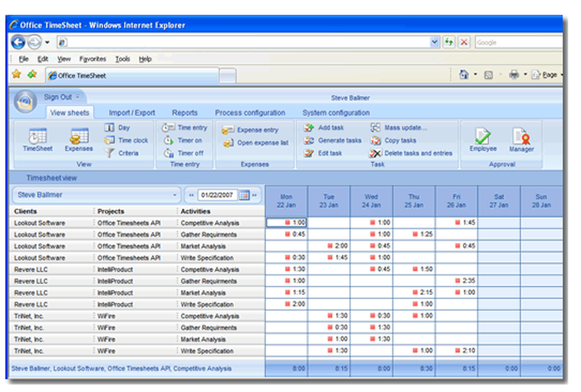The height and width of the screenshot is (392, 581).
Task: Open Mass update
Action: 399,128
